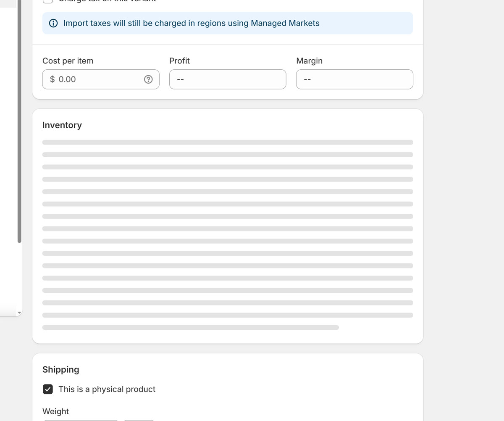Screen dimensions: 504x421
Task: Open the weight unit dropdown below Weight
Action: click(139, 419)
